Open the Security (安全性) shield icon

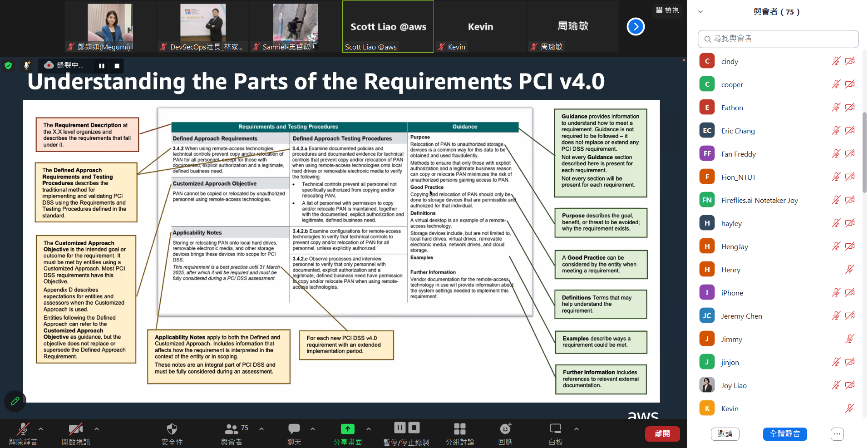coord(172,429)
